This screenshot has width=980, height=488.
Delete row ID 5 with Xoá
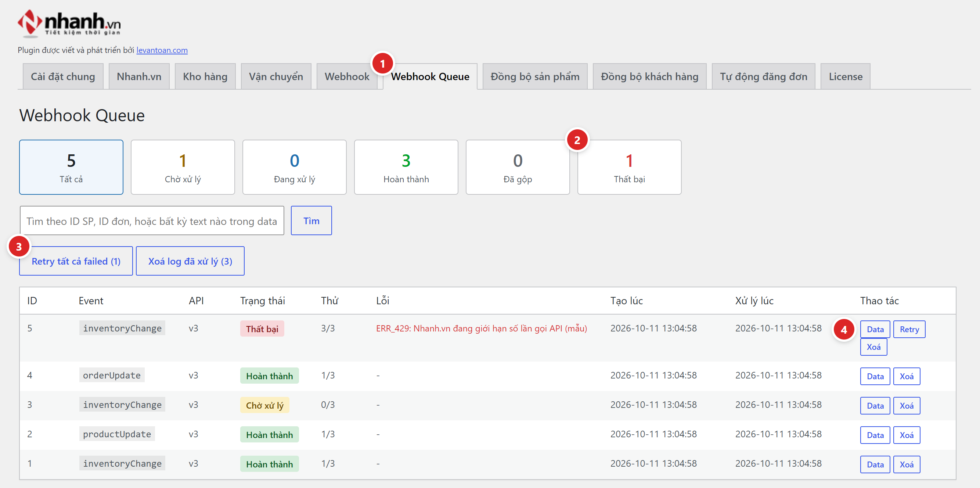tap(873, 347)
